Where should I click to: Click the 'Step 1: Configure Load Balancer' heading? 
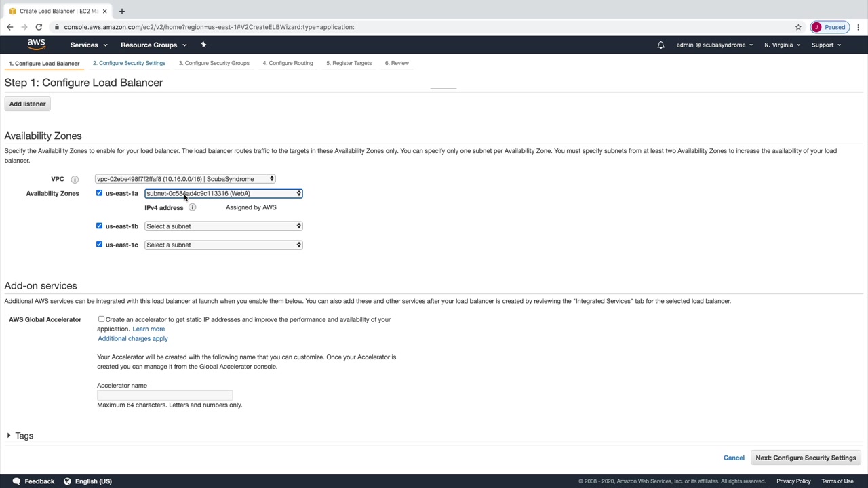(x=83, y=83)
